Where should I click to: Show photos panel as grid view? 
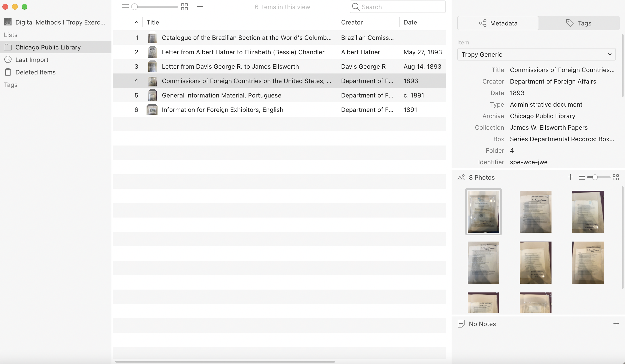click(616, 177)
